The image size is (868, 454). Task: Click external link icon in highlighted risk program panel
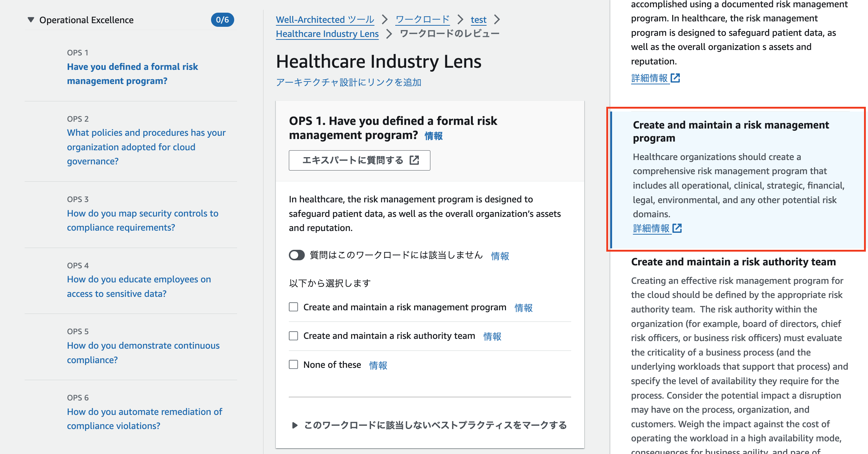677,228
